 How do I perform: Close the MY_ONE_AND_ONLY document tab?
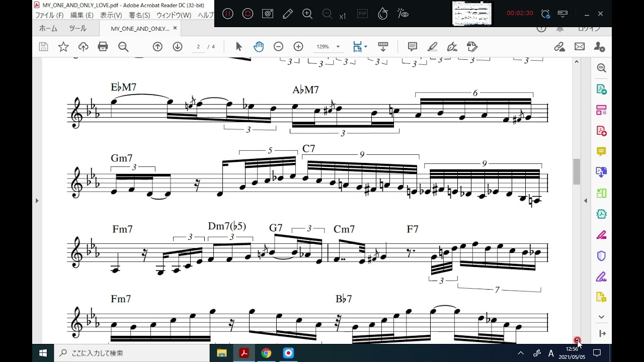point(175,28)
